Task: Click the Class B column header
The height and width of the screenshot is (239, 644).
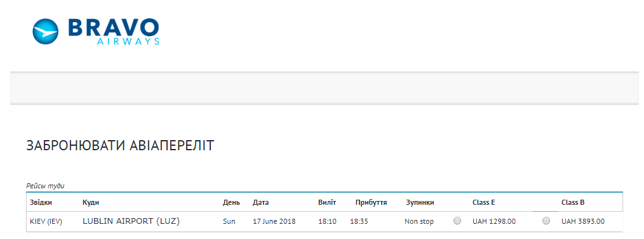Action: point(573,202)
